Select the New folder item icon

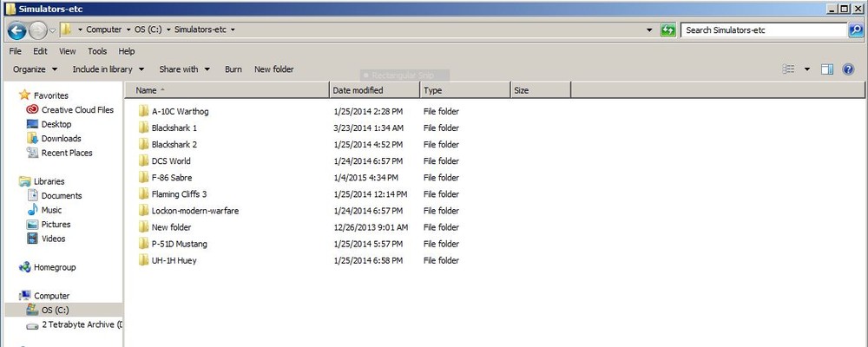coord(144,227)
